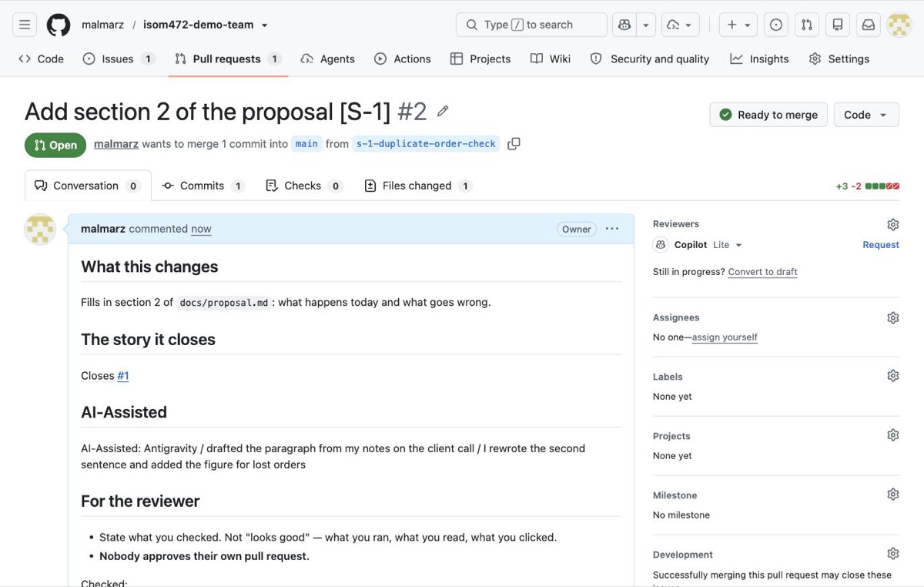Open the Issues tab
924x587 pixels.
[x=119, y=59]
